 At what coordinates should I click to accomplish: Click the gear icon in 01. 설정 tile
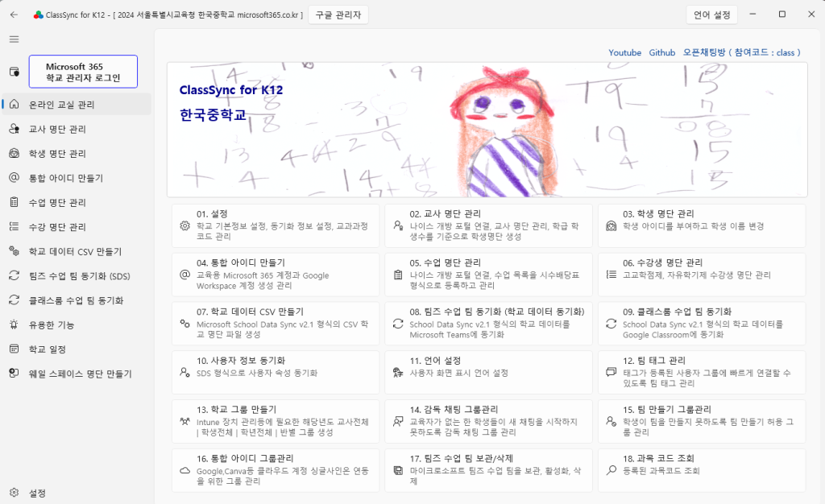pyautogui.click(x=184, y=226)
